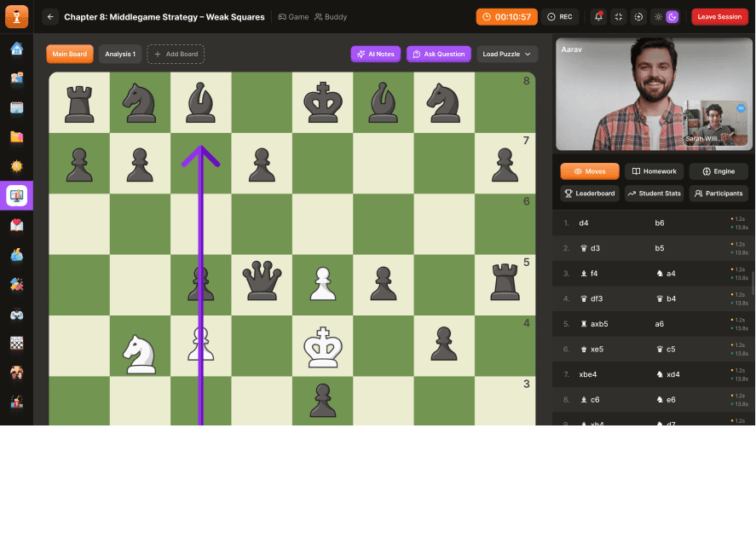Viewport: 756px width, 538px height.
Task: Select move 3. f4 in list
Action: (x=589, y=274)
